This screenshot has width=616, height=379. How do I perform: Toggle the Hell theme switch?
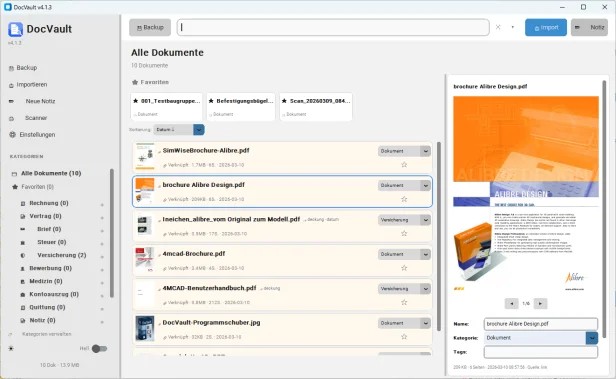[x=99, y=348]
